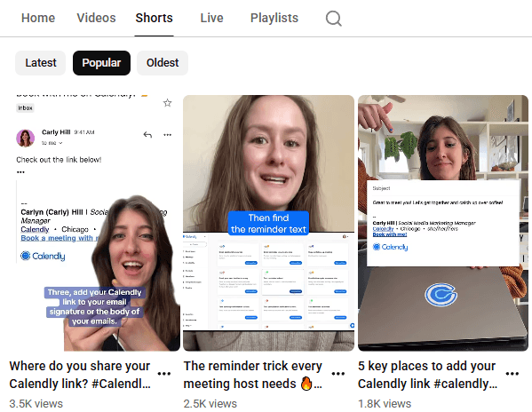Switch to the Home tab
This screenshot has width=532, height=412.
38,18
